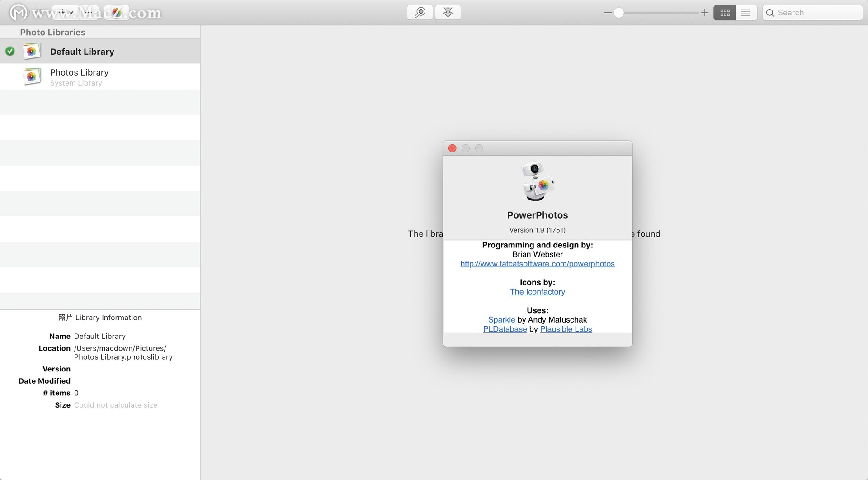Screen dimensions: 868x480
Task: Click the green checkmark beside Default Library
Action: click(x=10, y=52)
